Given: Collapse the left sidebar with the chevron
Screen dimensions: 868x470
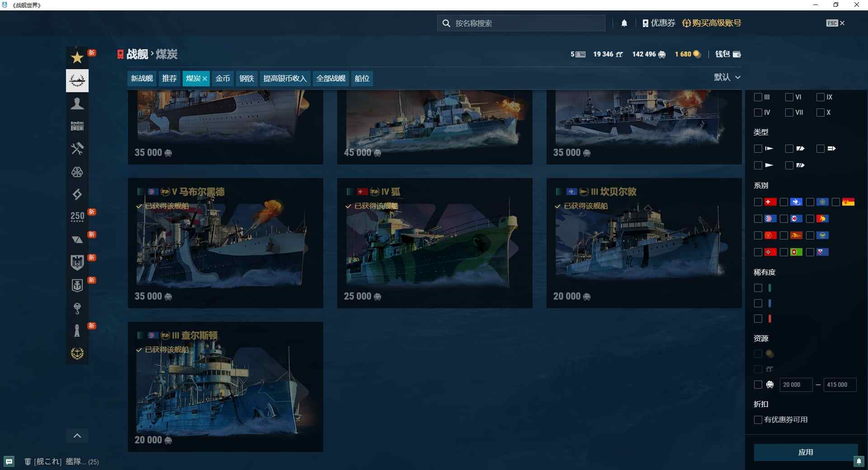Looking at the screenshot, I should pyautogui.click(x=77, y=436).
